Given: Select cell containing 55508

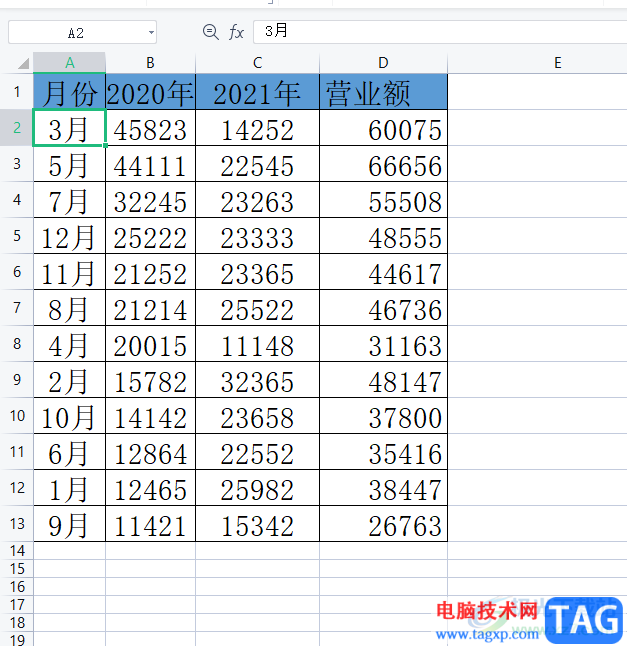Looking at the screenshot, I should (x=383, y=200).
